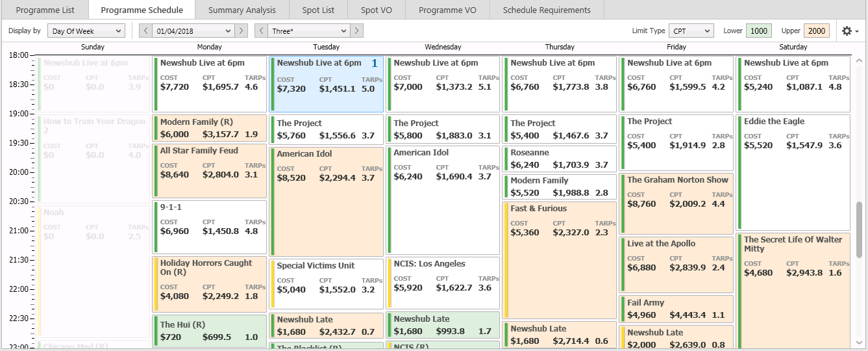Select The Hui (R) programme
Viewport: 868px width, 351px height.
coord(209,331)
